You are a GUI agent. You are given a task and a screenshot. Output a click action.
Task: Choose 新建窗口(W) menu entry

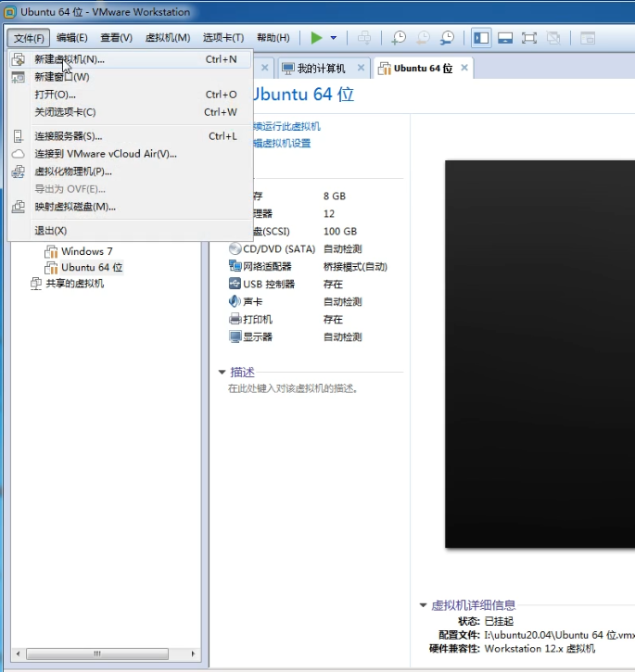click(x=130, y=77)
